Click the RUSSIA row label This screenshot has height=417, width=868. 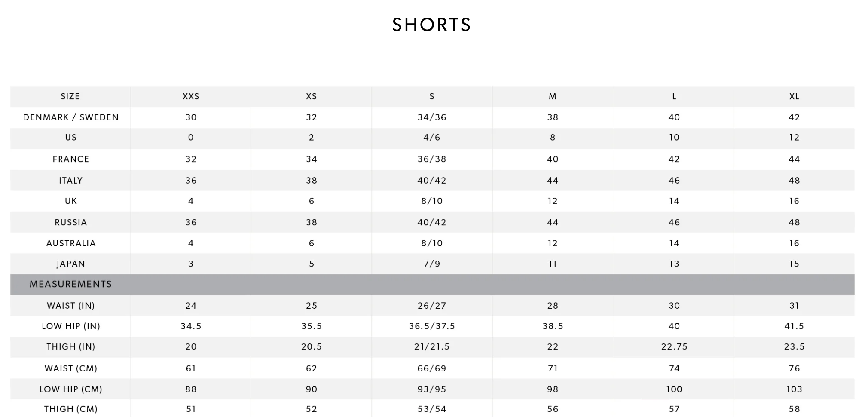click(71, 222)
